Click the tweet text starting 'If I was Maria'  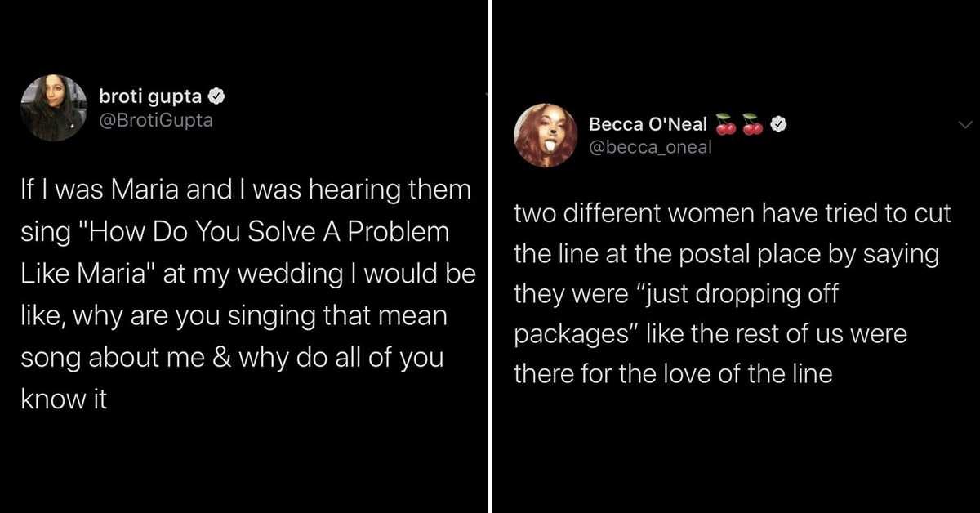(x=248, y=296)
